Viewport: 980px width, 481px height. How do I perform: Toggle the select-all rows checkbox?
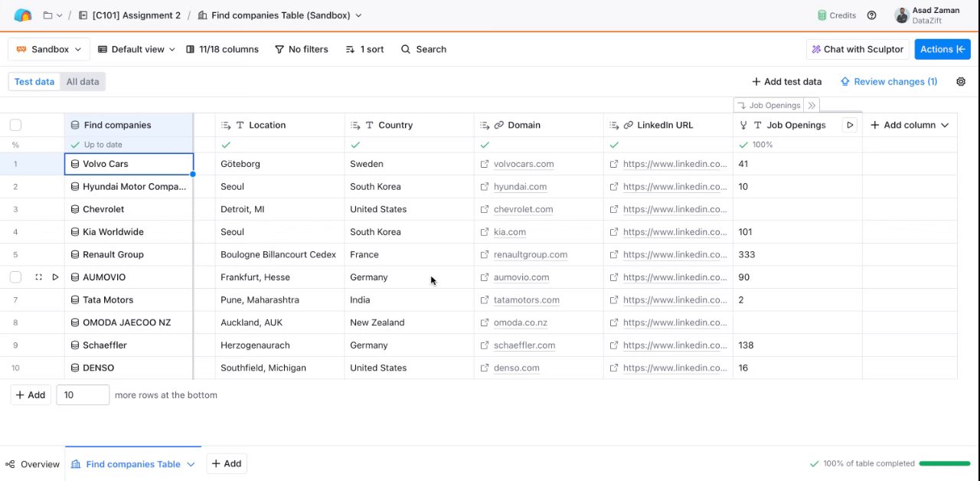click(x=15, y=125)
